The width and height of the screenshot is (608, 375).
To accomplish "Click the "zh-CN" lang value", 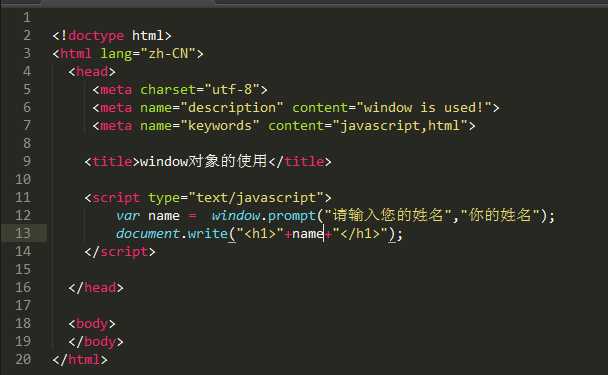I will coord(168,54).
